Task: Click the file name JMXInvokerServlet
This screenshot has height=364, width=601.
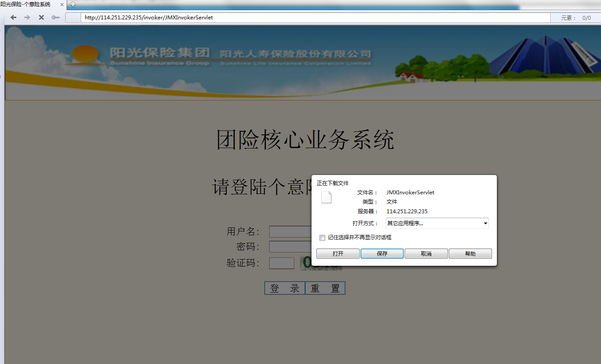Action: 410,193
